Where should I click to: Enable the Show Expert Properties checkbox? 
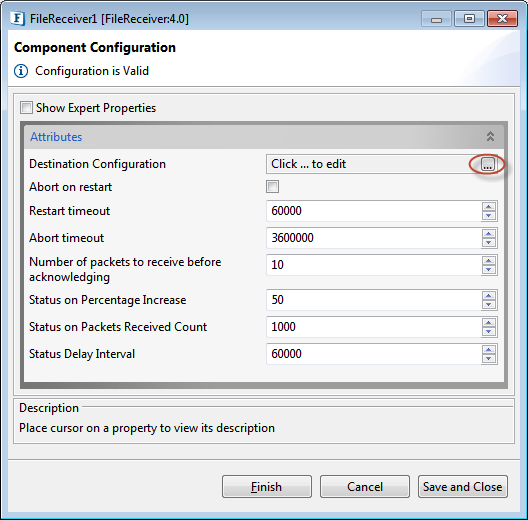pos(26,108)
